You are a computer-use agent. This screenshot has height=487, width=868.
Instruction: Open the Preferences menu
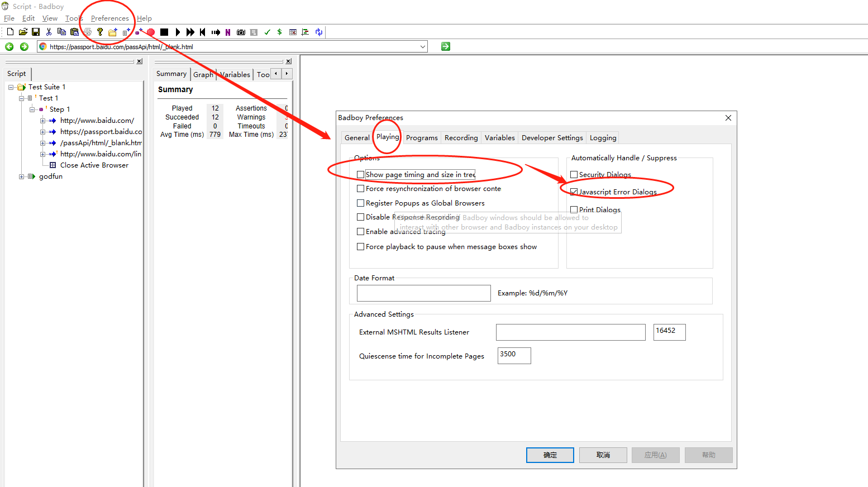pos(110,18)
